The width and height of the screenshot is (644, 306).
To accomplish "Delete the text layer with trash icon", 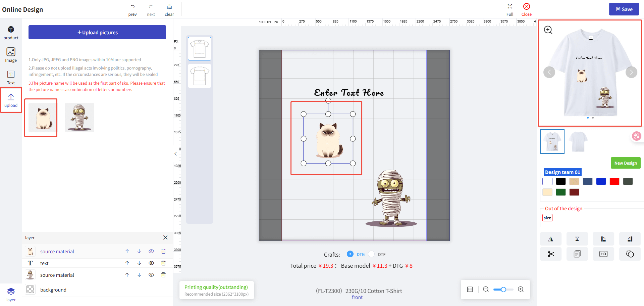I will [x=163, y=263].
